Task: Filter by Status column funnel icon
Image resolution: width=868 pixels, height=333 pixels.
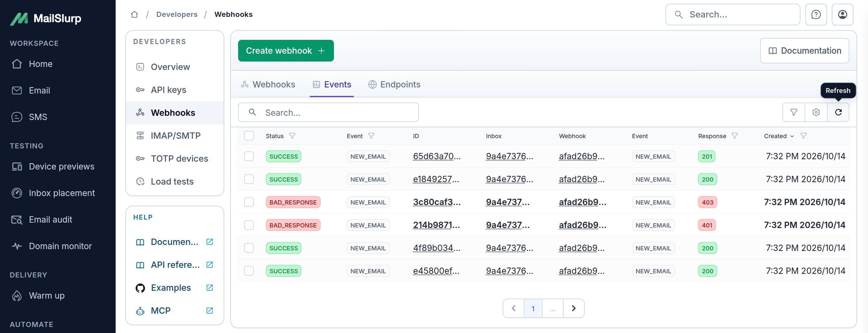Action: pos(292,136)
